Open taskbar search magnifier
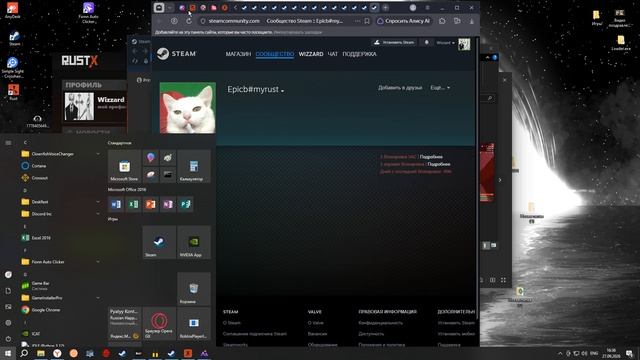Screen dimensions: 640x360 pos(24,353)
